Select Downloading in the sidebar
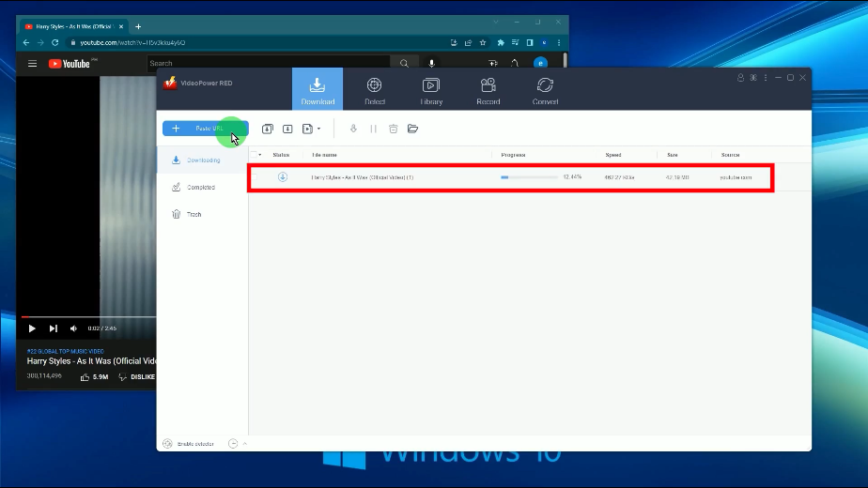The image size is (868, 488). pyautogui.click(x=203, y=160)
